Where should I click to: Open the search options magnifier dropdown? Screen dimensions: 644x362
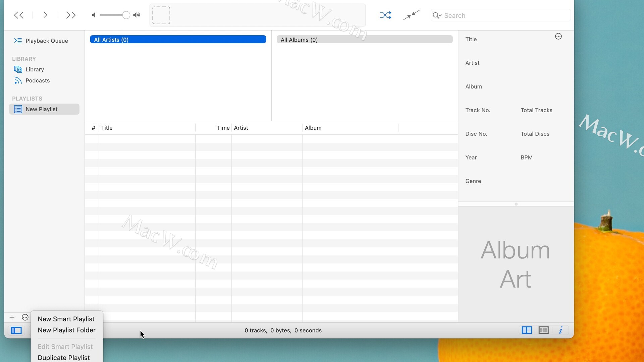(437, 15)
